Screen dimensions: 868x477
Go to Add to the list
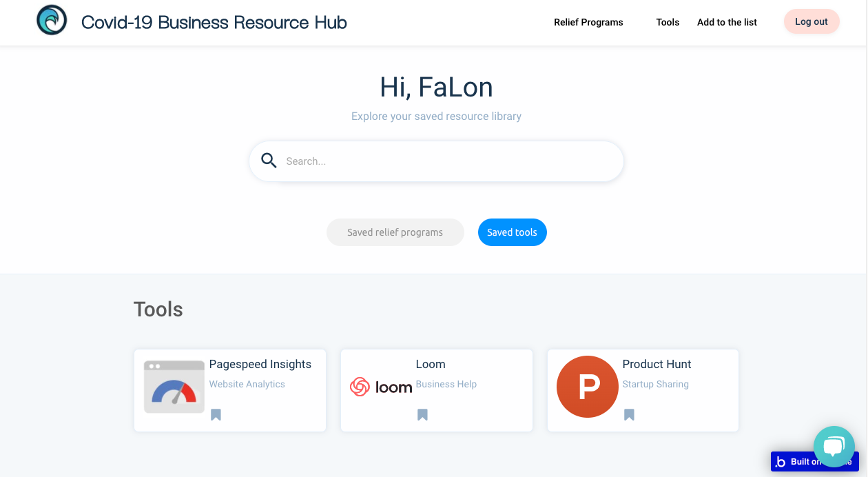(x=727, y=22)
